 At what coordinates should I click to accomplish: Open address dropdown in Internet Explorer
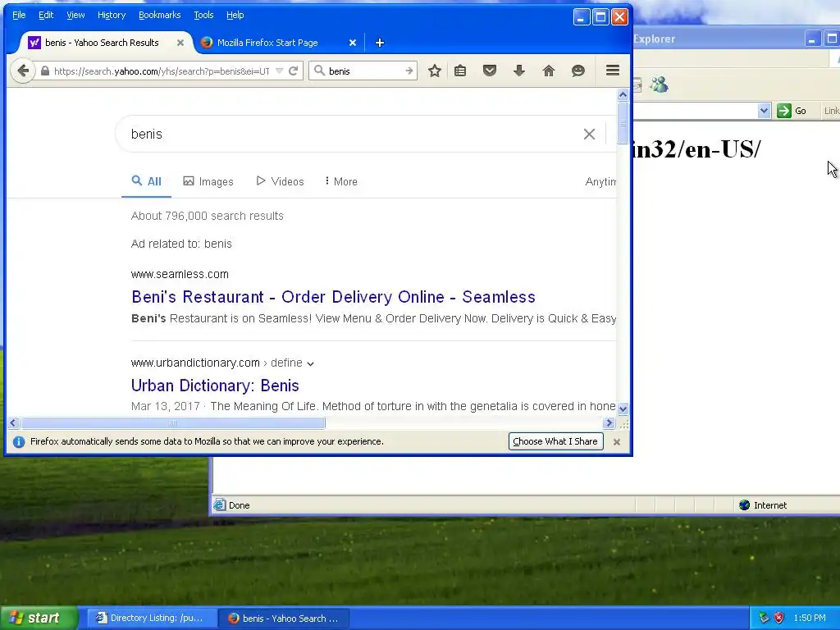coord(764,111)
